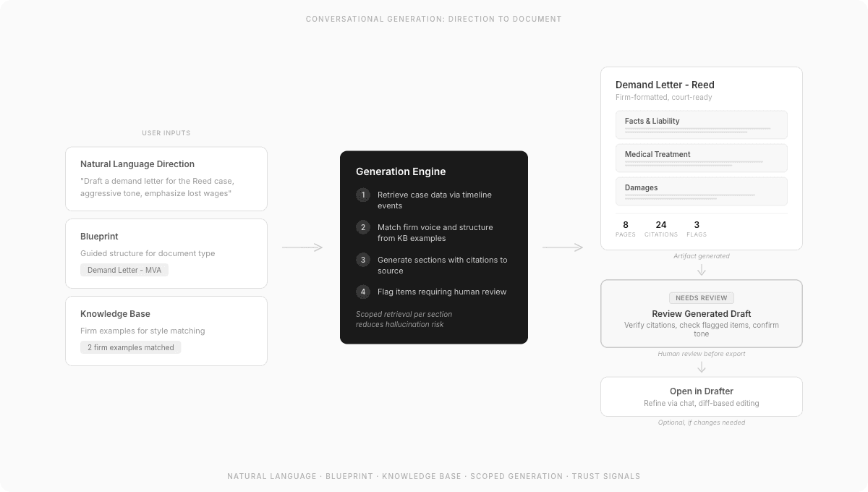The width and height of the screenshot is (868, 492).
Task: Click the Open in Drafter button
Action: point(702,396)
